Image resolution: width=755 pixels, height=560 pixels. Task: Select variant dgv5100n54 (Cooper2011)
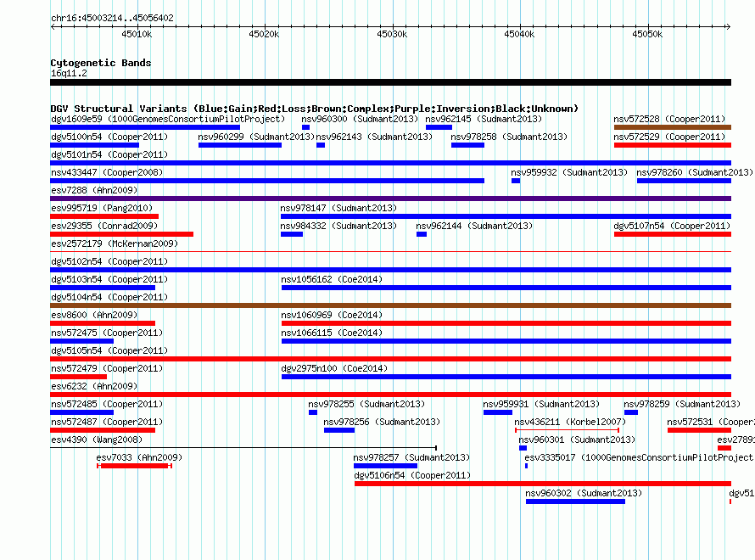click(x=109, y=137)
